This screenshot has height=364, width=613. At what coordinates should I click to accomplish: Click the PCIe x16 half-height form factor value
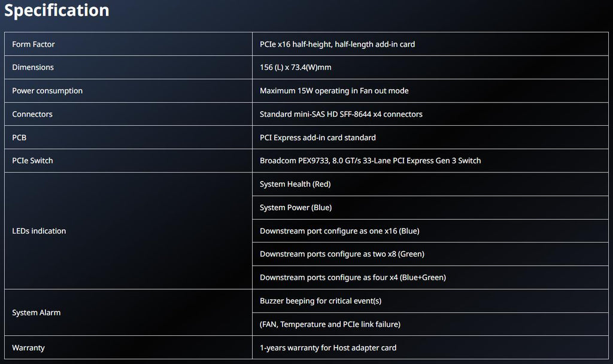pyautogui.click(x=337, y=44)
